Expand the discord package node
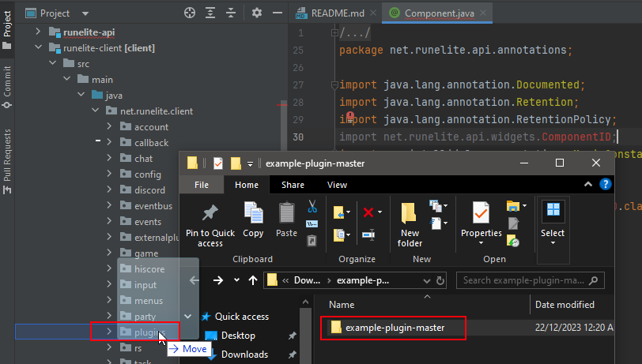The width and height of the screenshot is (642, 364). pos(109,190)
